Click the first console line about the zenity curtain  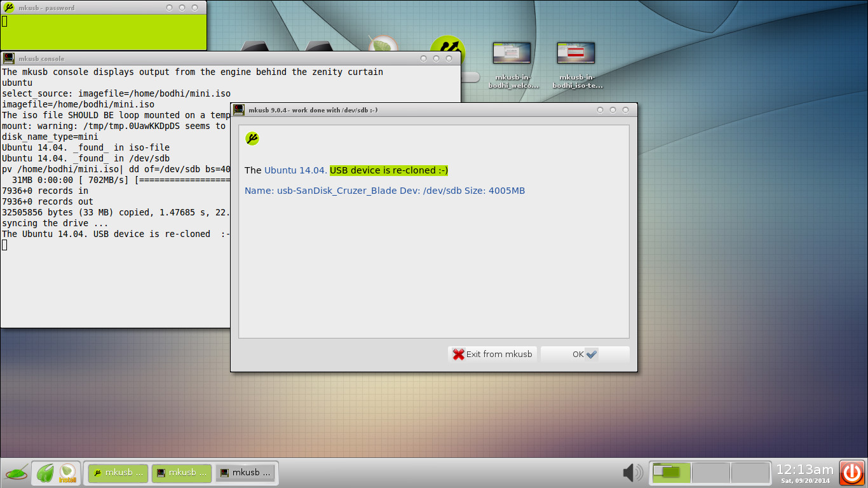(193, 72)
